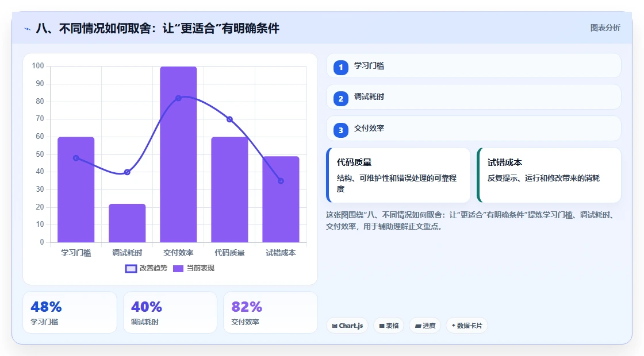Image resolution: width=644 pixels, height=356 pixels.
Task: Click the 数据卡片 tag
Action: tap(466, 326)
